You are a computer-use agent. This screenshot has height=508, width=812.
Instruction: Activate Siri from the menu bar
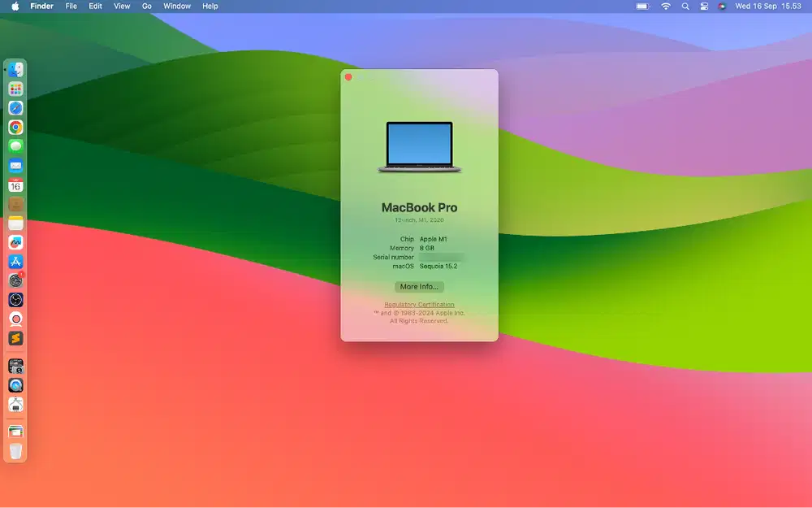(x=722, y=7)
